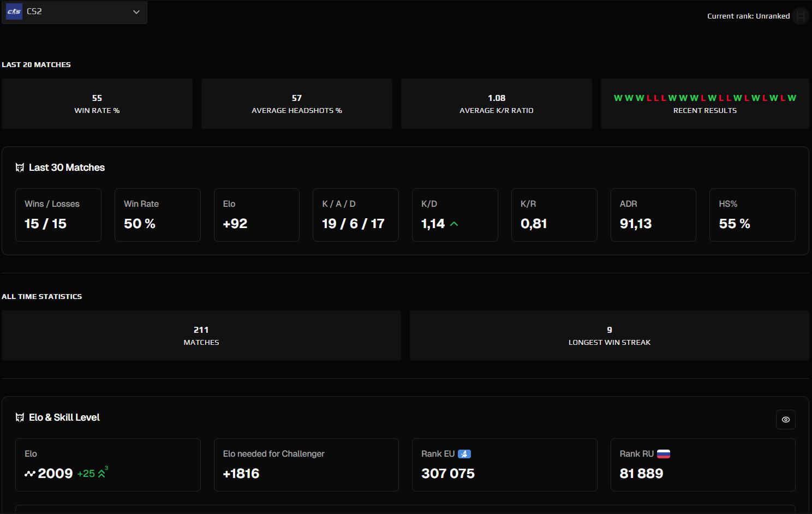Click the last red L in Recent Results
Viewport: 812px width, 514px height.
click(783, 98)
